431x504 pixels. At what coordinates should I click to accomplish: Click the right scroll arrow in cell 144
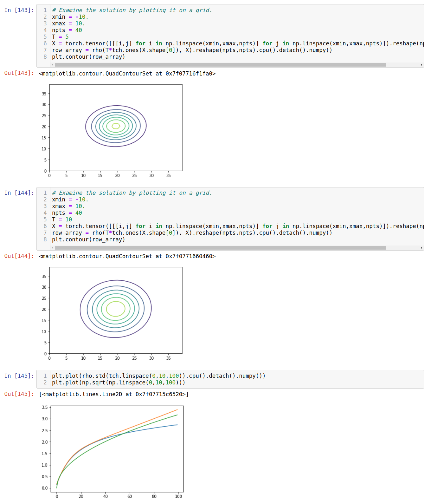point(421,248)
